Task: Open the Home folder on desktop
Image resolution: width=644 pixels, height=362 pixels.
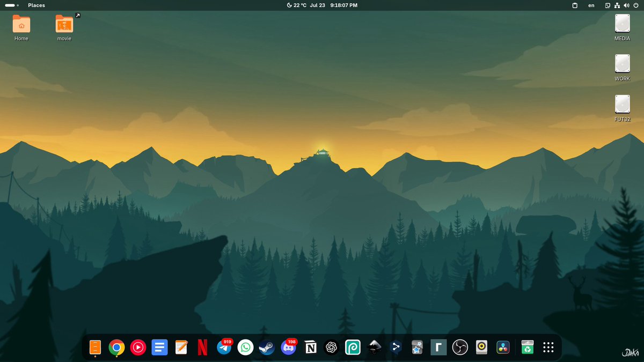Action: 21,28
